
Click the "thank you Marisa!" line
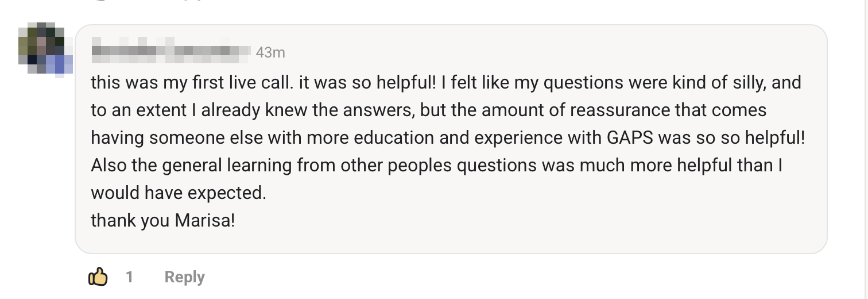[x=163, y=221]
